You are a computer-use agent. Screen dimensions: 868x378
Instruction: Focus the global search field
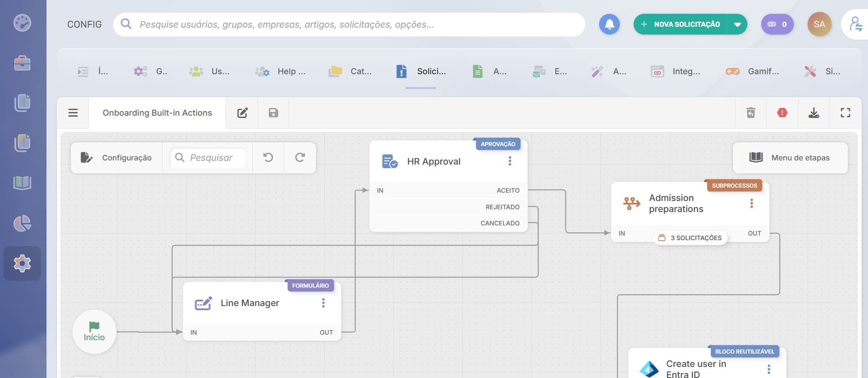tap(349, 24)
